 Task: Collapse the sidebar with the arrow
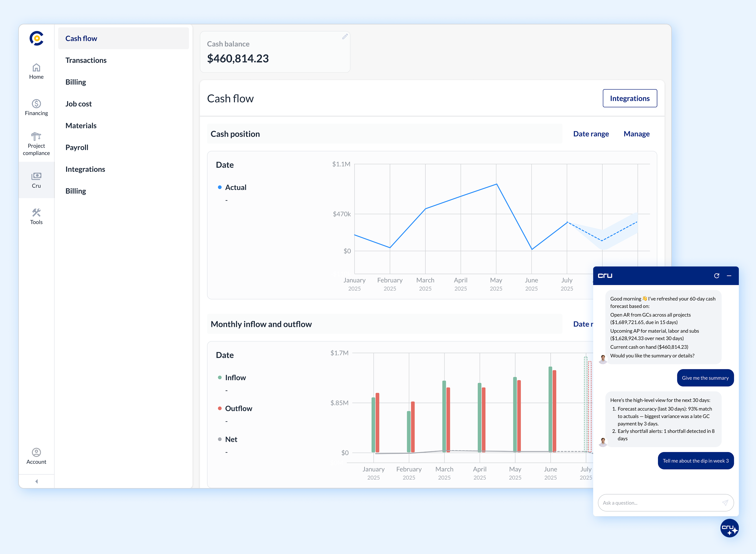[36, 481]
